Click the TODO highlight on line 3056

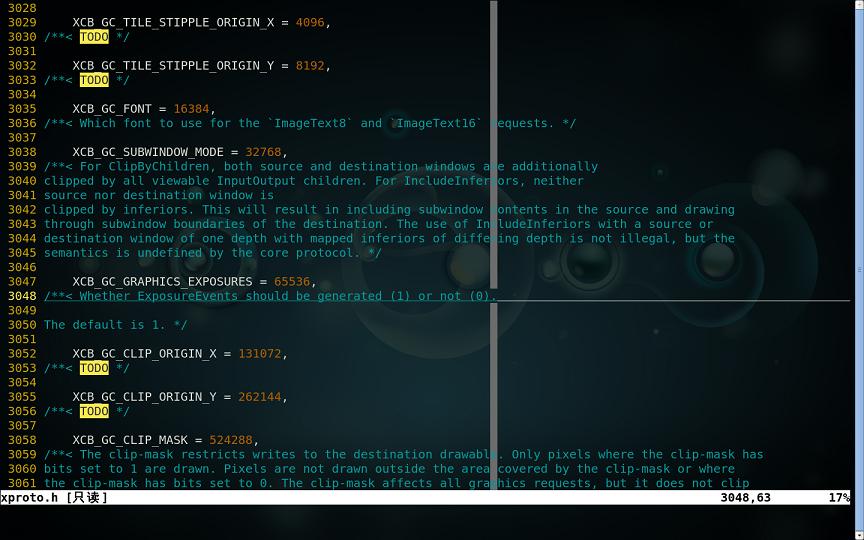coord(94,411)
